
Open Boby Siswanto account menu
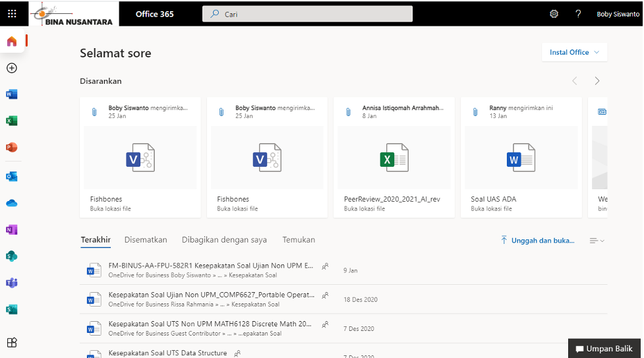[x=618, y=14]
